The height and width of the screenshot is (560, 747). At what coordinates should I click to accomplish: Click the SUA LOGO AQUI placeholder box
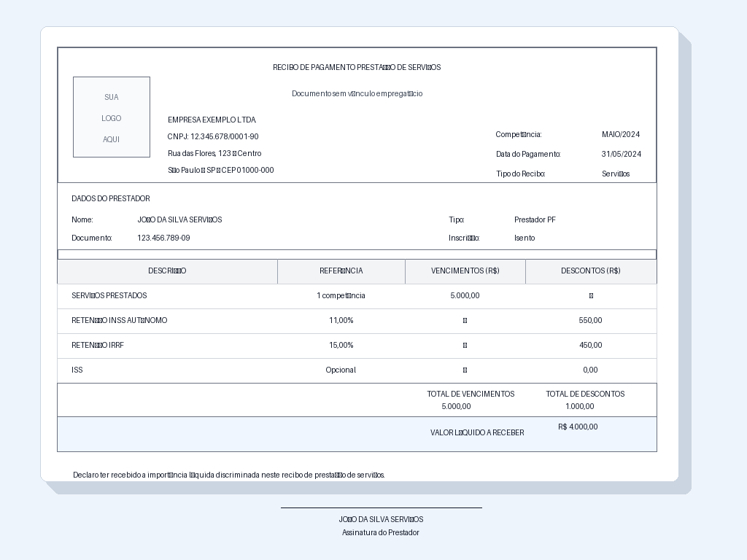(x=112, y=117)
